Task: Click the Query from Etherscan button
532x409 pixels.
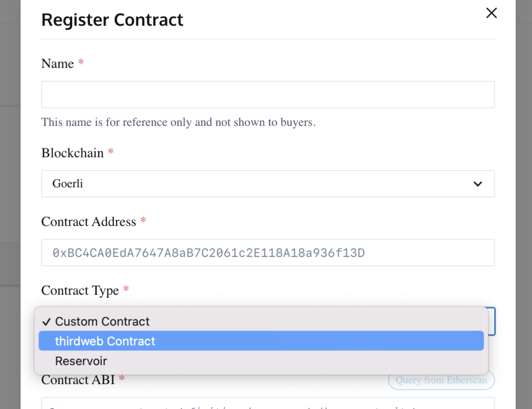Action: coord(441,380)
